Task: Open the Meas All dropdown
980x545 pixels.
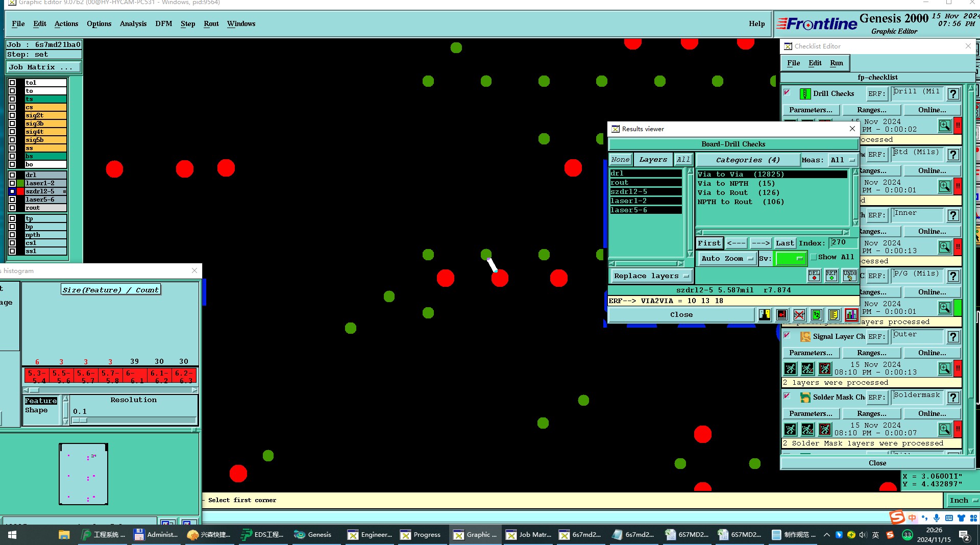Action: (842, 160)
